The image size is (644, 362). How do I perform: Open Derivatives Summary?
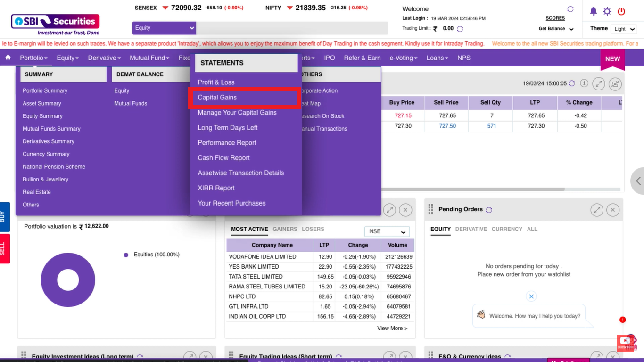[x=49, y=141]
